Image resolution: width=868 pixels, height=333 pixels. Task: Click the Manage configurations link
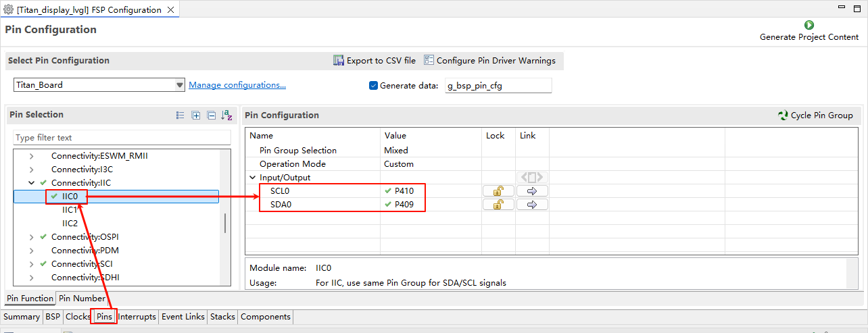237,85
